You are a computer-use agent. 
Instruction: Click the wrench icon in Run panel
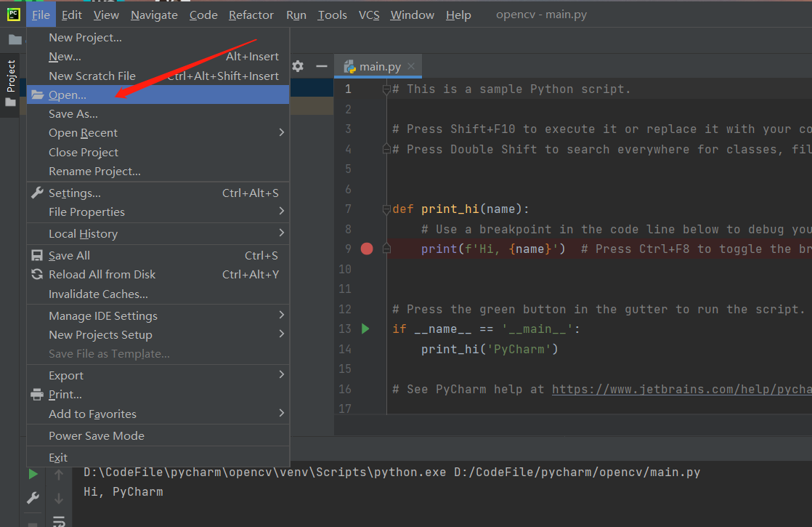point(33,498)
